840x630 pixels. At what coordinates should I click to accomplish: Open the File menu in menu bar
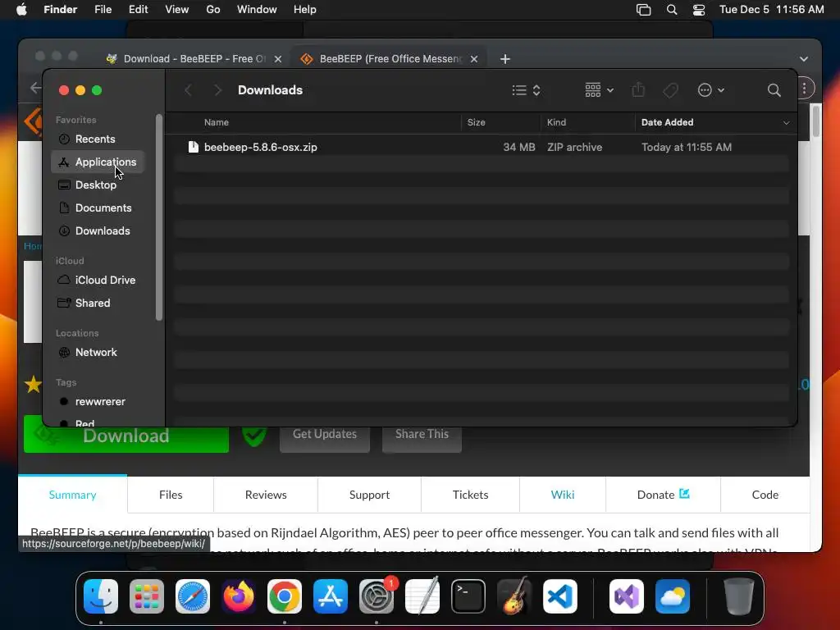[x=103, y=10]
